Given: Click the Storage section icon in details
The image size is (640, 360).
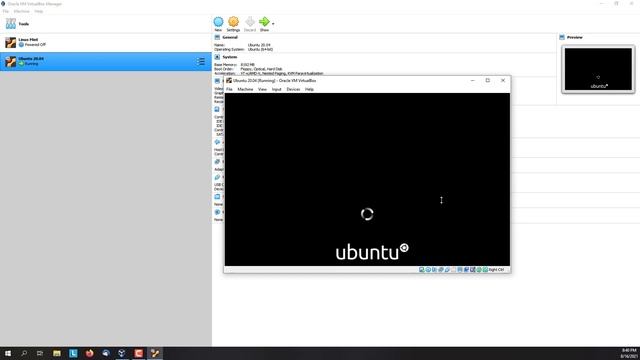Looking at the screenshot, I should click(217, 109).
